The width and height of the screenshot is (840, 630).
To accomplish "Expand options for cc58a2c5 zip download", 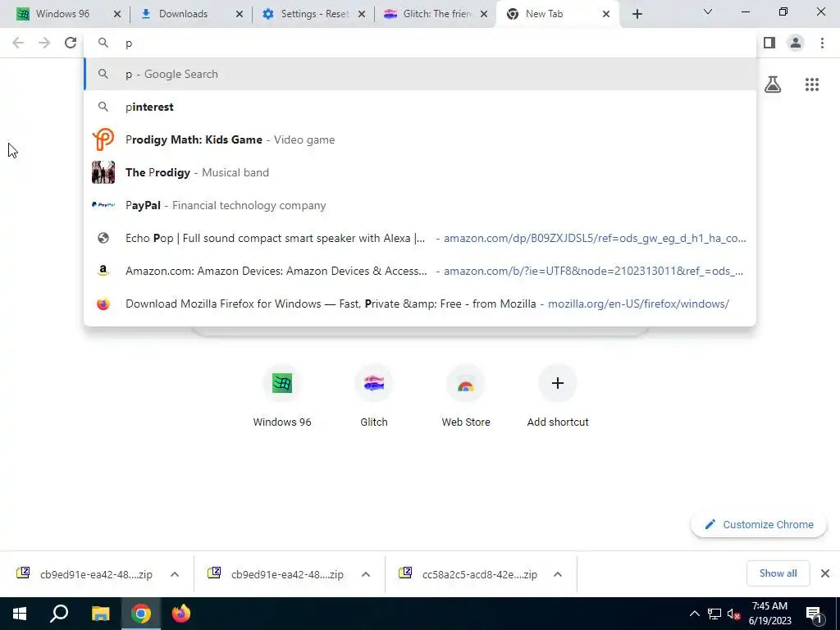I will tap(558, 574).
